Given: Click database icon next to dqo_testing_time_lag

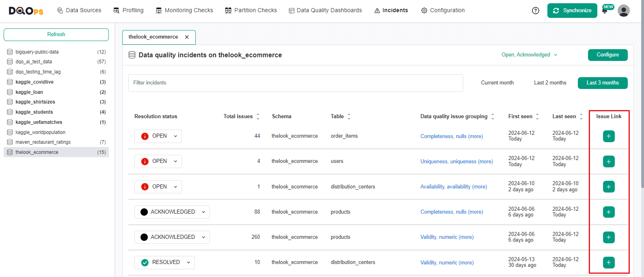Looking at the screenshot, I should point(10,72).
